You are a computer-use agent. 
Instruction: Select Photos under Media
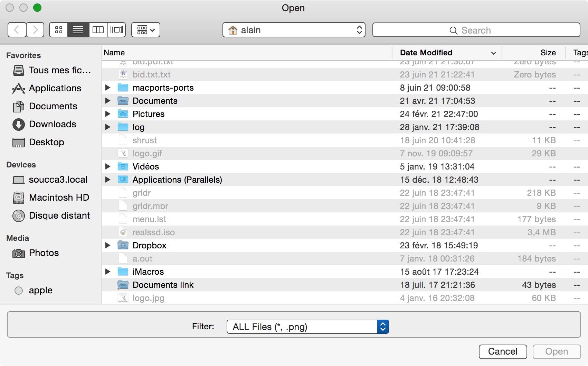coord(44,253)
